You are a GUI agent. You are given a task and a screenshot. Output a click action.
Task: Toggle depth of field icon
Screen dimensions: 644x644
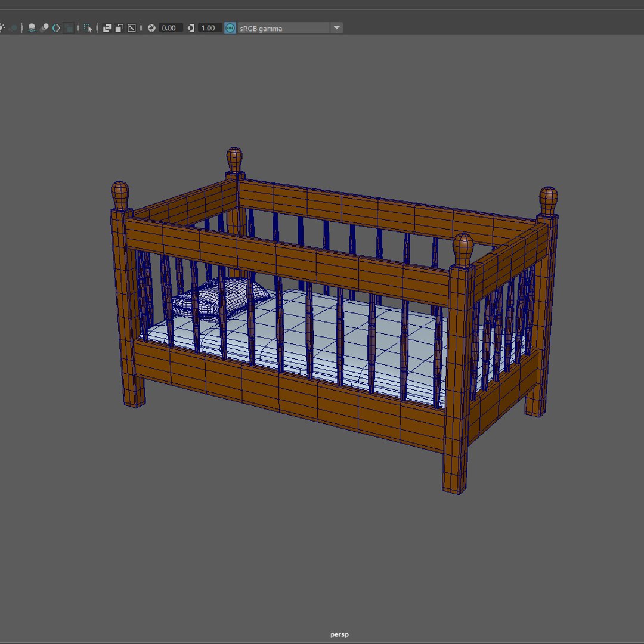coord(69,28)
